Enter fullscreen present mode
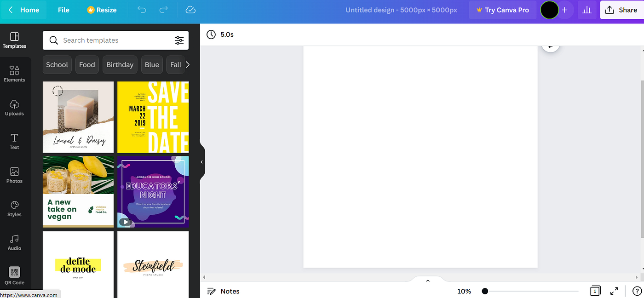The width and height of the screenshot is (644, 298). 614,291
